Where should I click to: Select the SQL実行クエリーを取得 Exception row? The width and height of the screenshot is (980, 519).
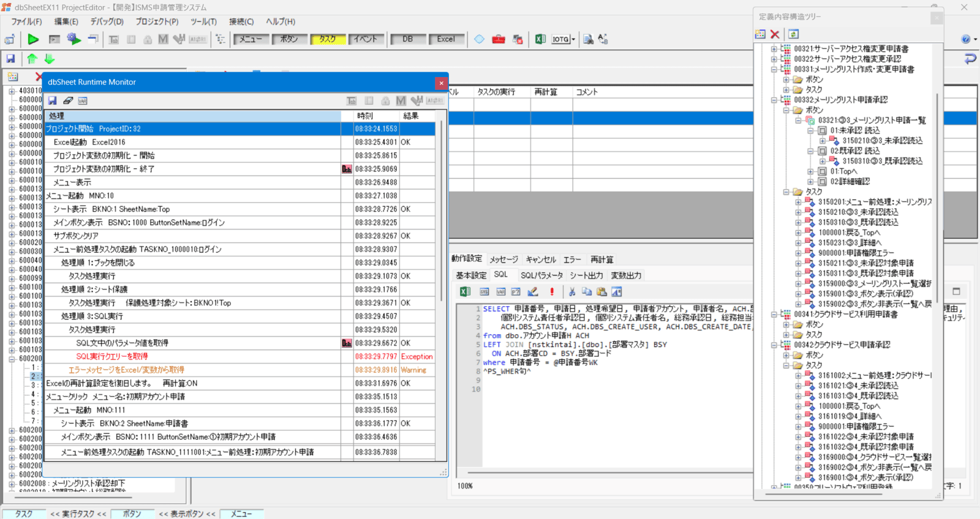coord(111,356)
